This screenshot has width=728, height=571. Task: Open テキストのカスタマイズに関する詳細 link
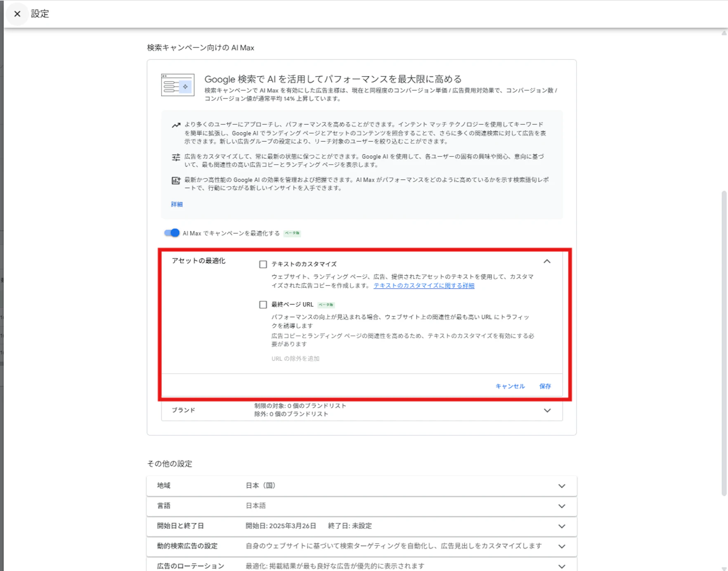tap(424, 285)
